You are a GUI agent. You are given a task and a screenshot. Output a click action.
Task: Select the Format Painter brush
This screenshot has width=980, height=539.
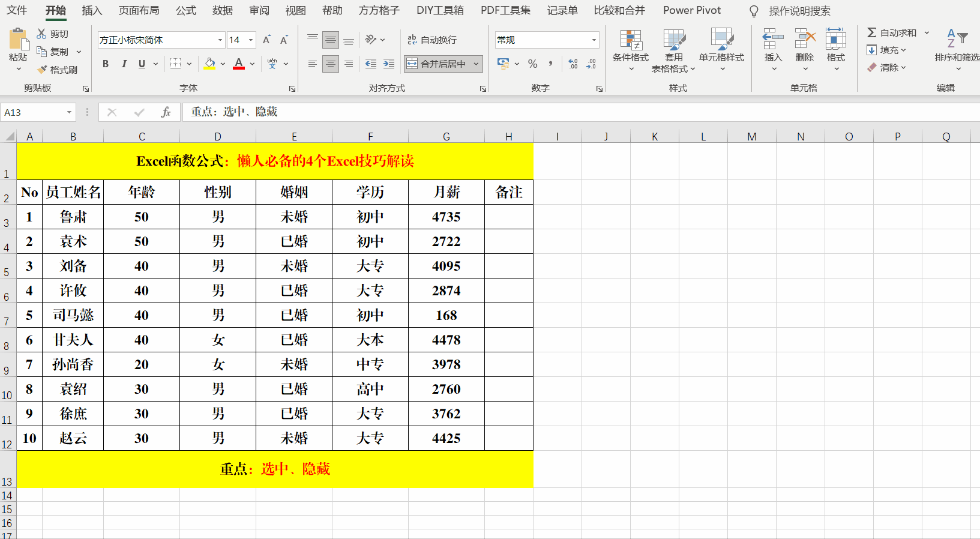coord(41,70)
